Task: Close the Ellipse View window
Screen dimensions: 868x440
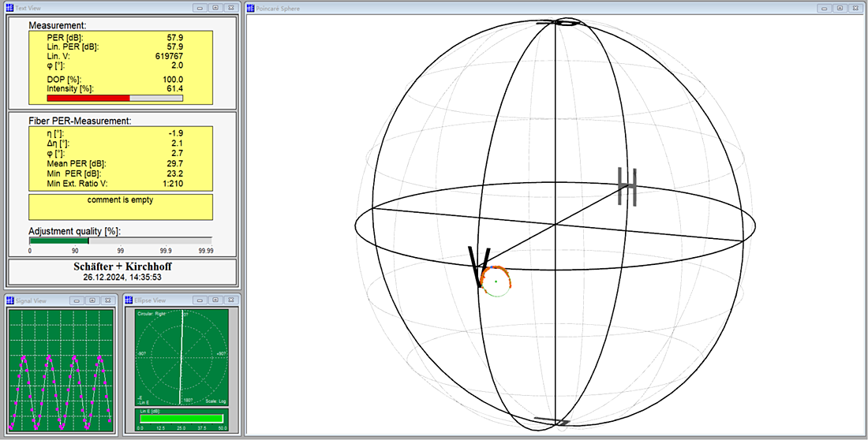Action: tap(231, 300)
